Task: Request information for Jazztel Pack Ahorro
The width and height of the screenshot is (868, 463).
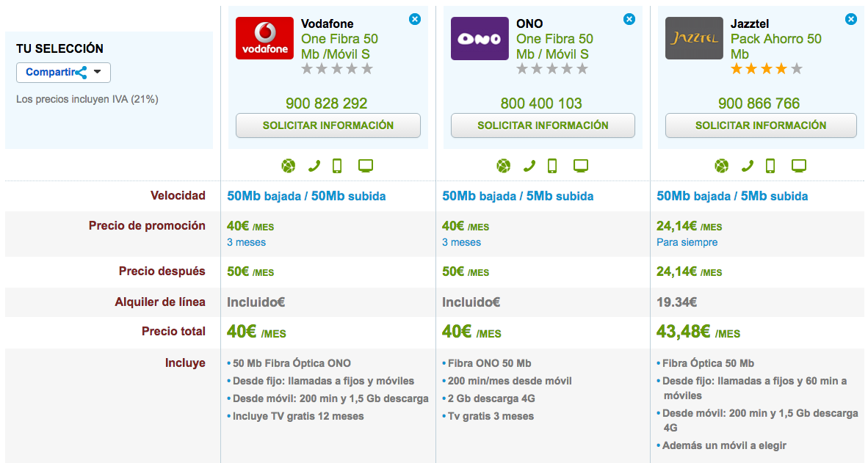Action: (762, 125)
